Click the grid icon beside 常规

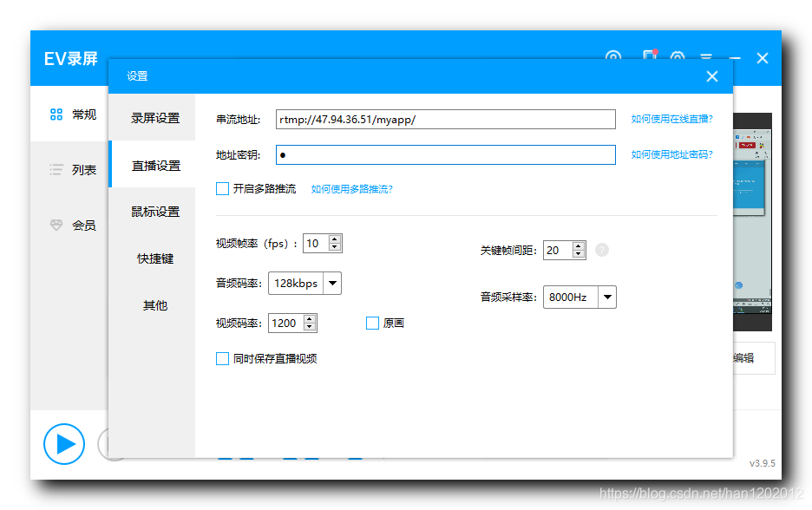56,114
